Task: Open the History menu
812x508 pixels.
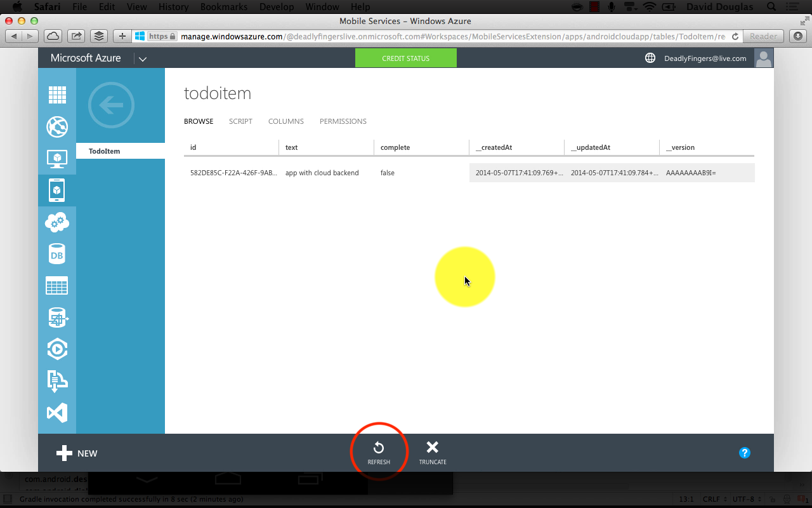Action: pyautogui.click(x=173, y=6)
